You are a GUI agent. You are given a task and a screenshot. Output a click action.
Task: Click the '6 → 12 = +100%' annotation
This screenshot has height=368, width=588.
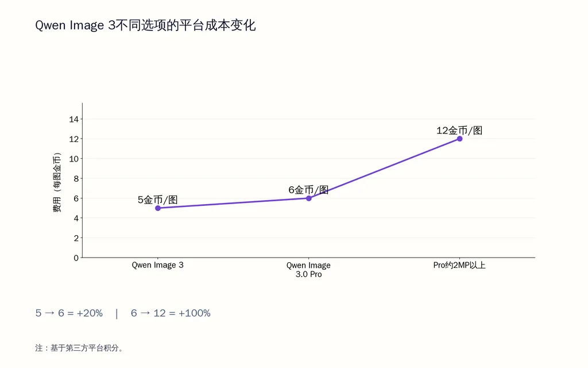pos(171,313)
